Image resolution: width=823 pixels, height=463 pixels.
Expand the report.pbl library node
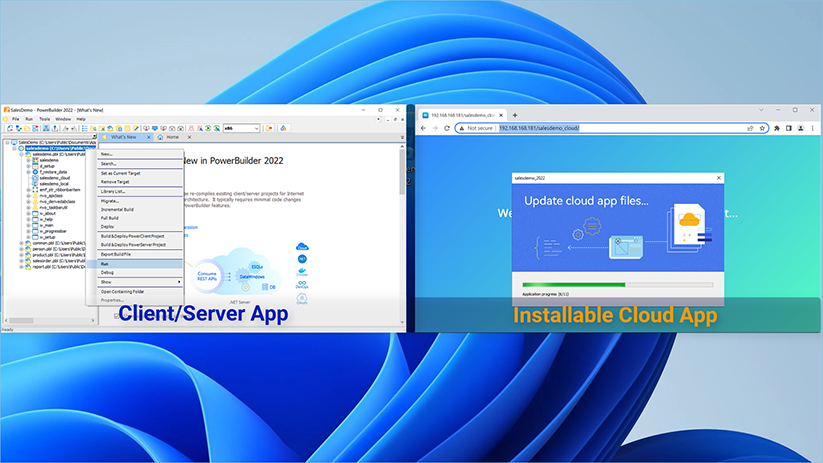pos(22,267)
